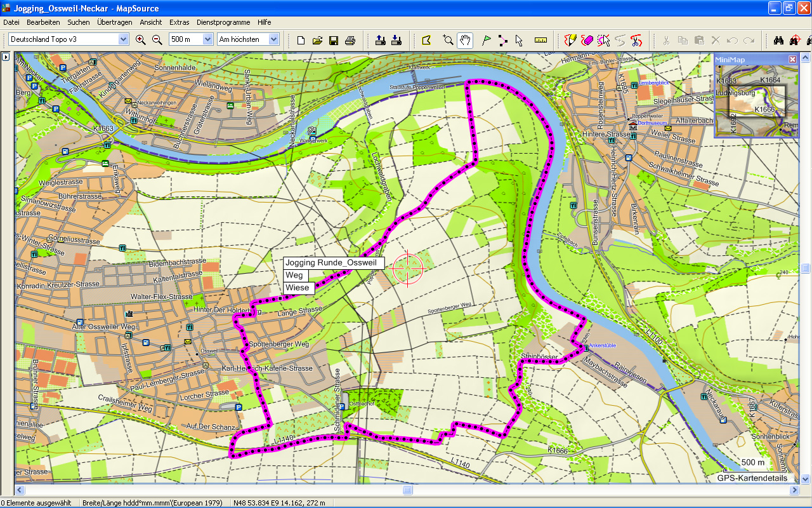Select the Route tool

tap(502, 40)
